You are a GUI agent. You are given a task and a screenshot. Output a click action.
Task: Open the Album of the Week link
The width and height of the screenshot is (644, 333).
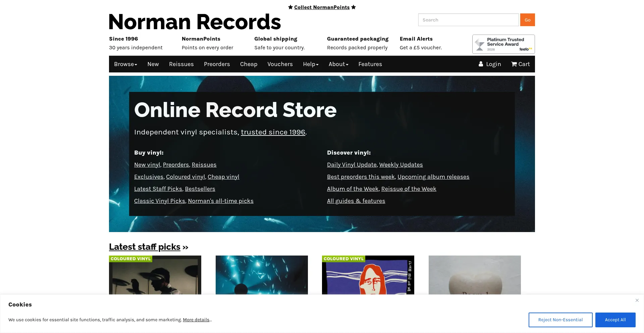click(x=353, y=189)
